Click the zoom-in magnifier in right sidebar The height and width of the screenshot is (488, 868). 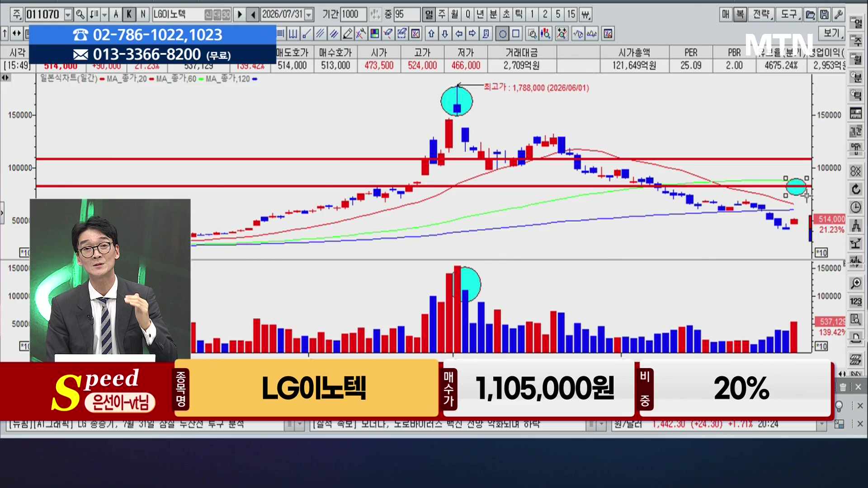coord(856,283)
